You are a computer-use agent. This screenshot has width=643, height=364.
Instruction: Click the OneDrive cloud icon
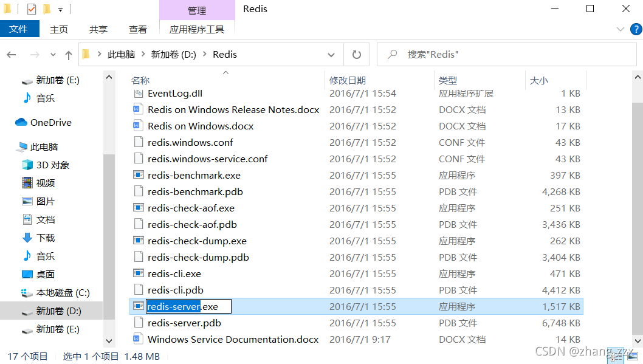click(x=21, y=122)
